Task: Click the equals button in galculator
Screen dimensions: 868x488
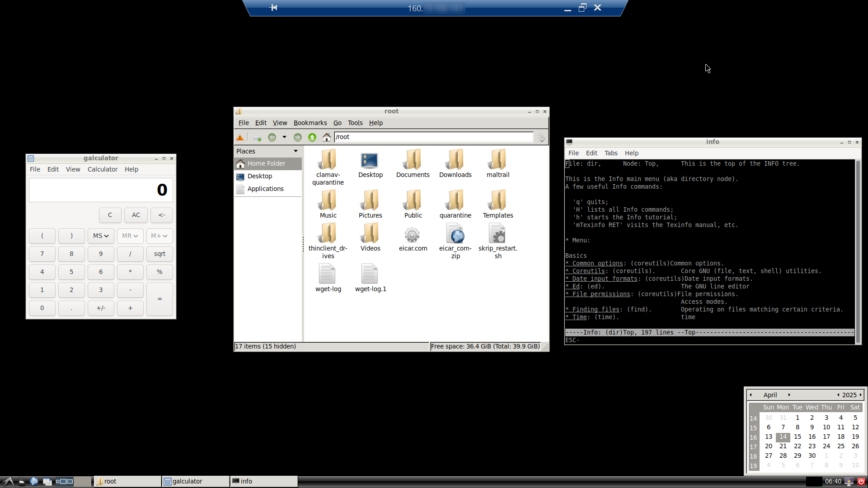Action: tap(160, 299)
